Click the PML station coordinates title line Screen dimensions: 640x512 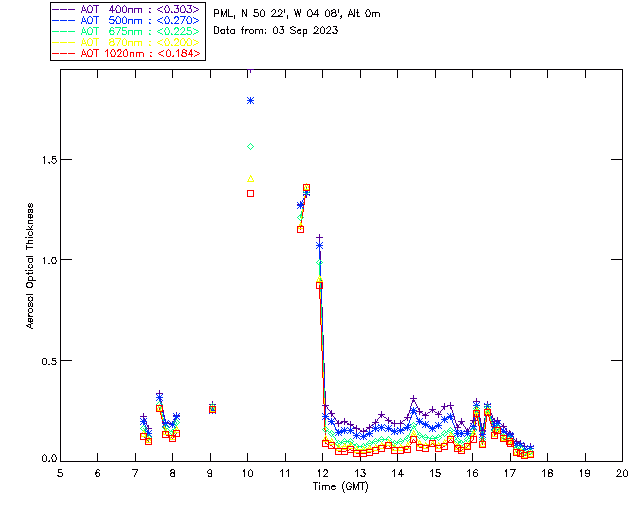[297, 13]
